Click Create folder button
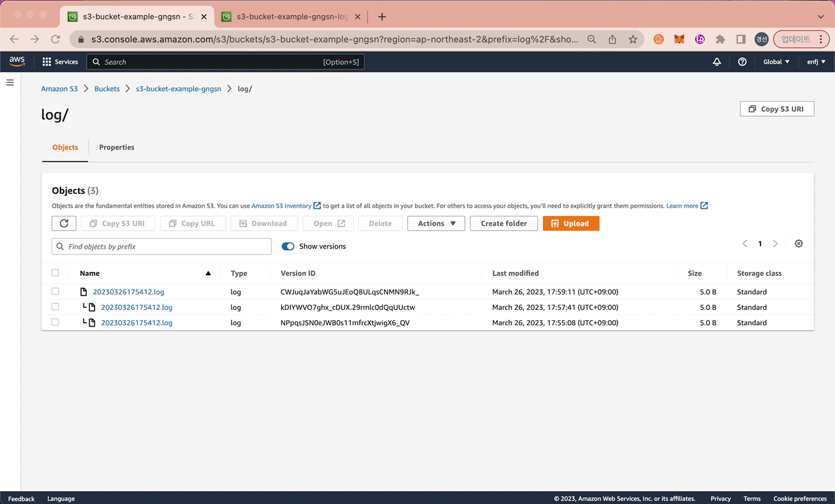 click(504, 223)
